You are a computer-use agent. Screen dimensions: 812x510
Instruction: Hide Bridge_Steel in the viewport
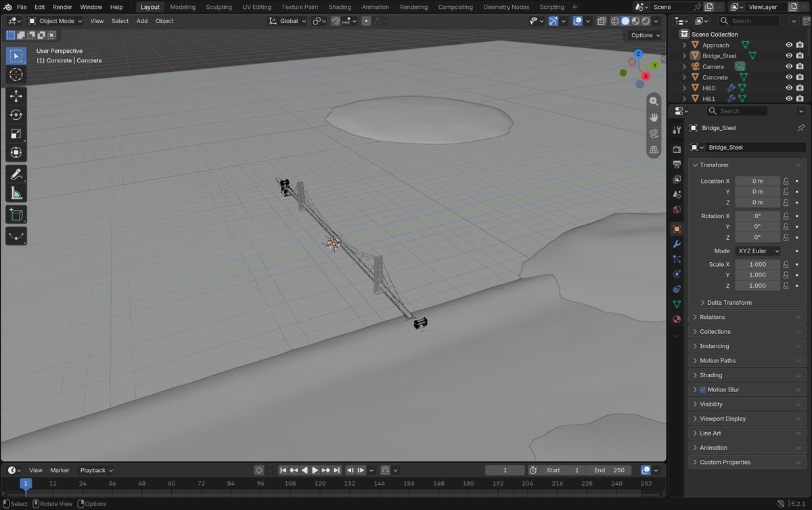788,56
